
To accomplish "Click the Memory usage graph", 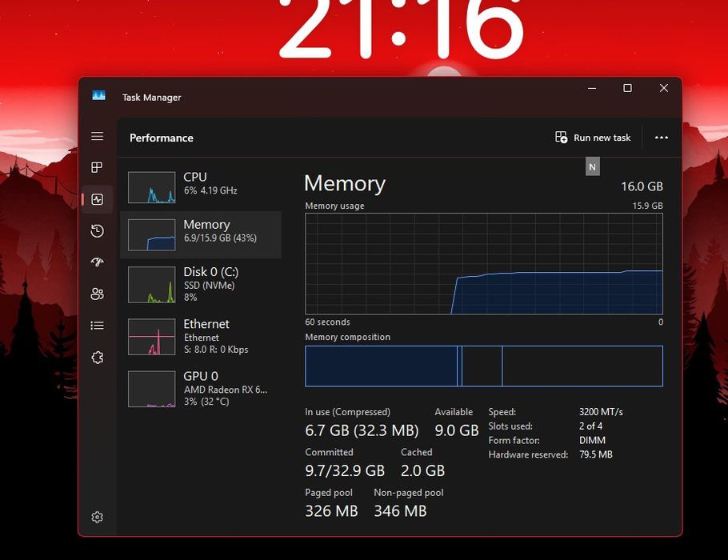I will 484,264.
